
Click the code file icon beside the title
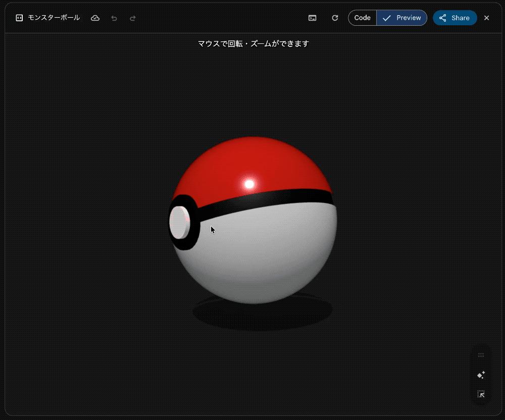tap(19, 18)
